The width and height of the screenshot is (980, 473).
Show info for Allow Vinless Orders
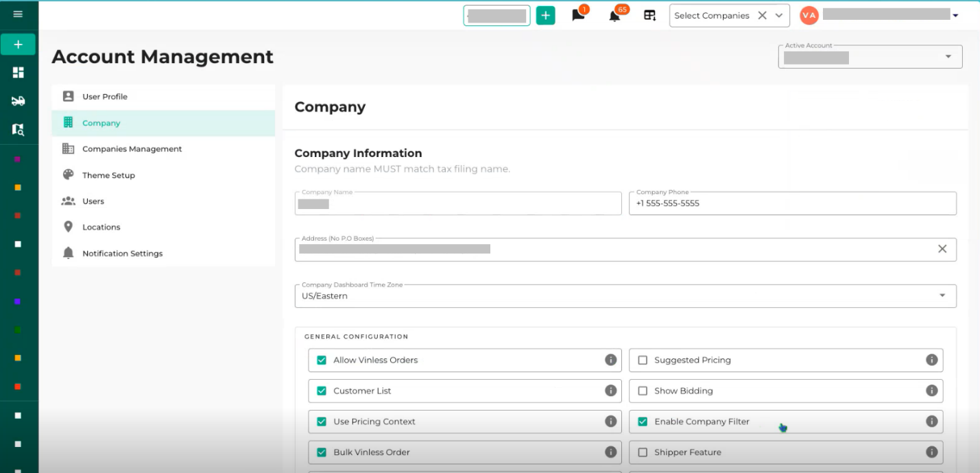pos(610,360)
